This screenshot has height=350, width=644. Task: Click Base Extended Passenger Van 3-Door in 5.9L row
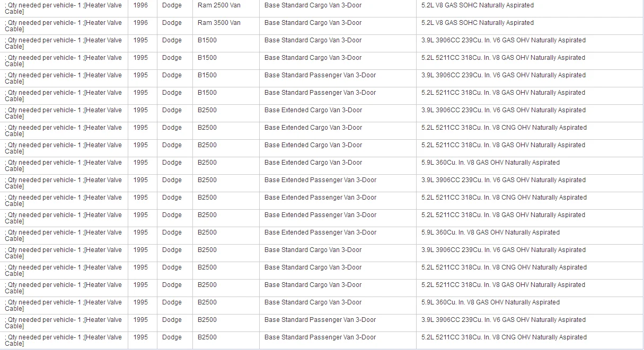pos(321,232)
